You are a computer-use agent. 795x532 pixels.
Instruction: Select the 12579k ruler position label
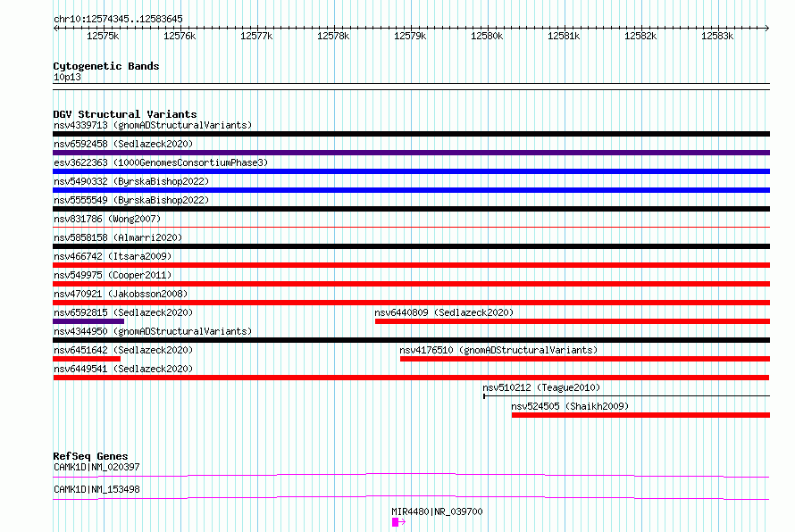[x=410, y=36]
